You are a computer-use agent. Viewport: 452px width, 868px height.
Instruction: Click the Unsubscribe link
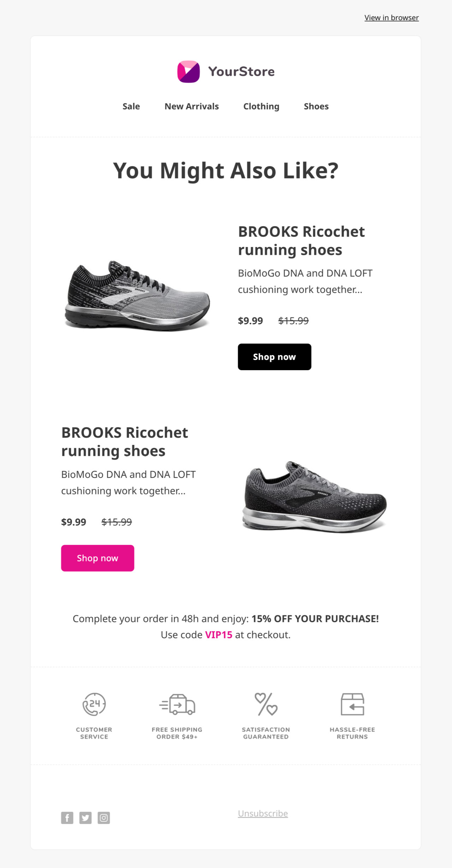tap(263, 813)
